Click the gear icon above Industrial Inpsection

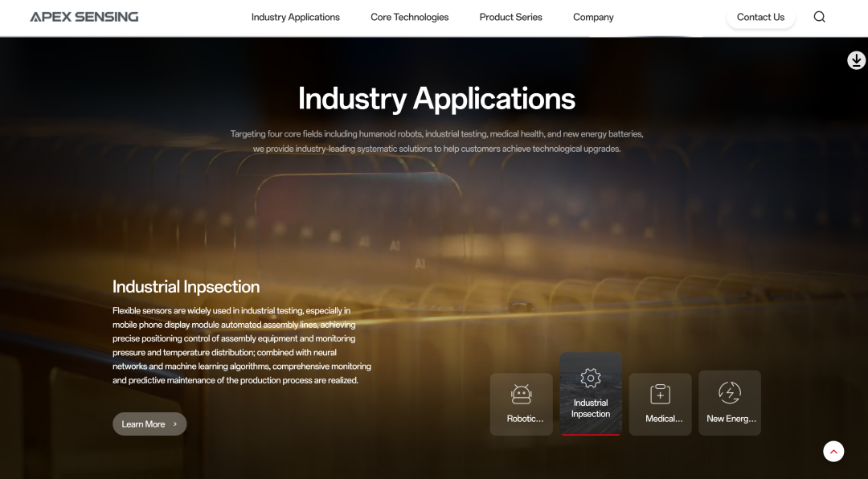point(591,378)
